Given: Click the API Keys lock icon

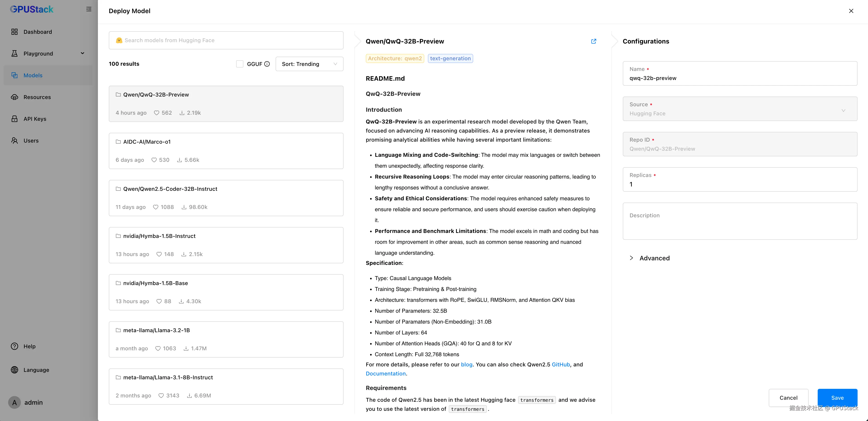Looking at the screenshot, I should 15,119.
